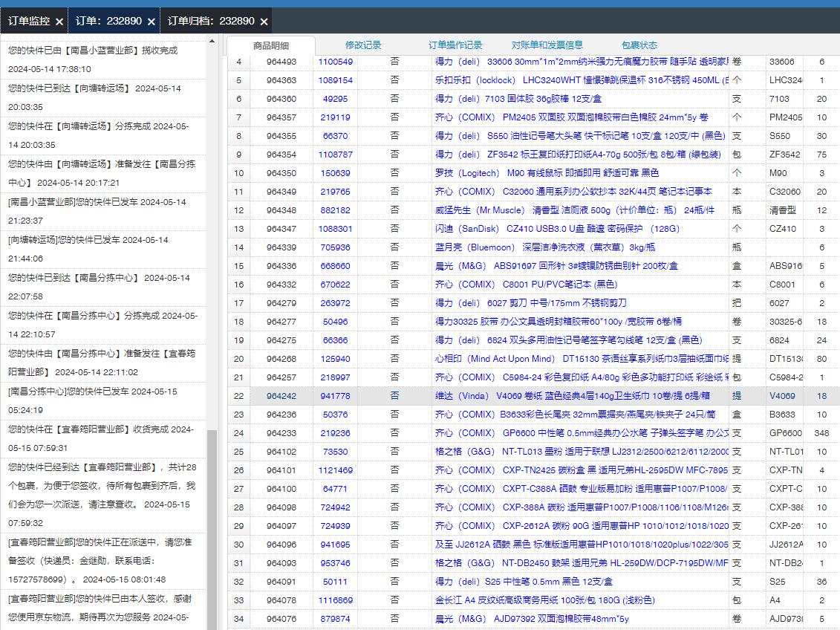Open the 得力30325 胶带 product link
The width and height of the screenshot is (840, 630).
tap(559, 322)
